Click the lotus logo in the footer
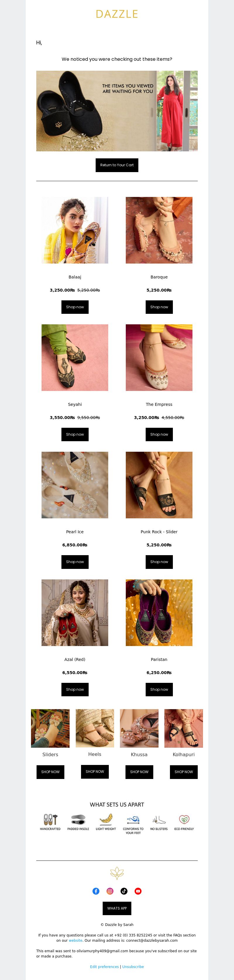 coord(117,873)
